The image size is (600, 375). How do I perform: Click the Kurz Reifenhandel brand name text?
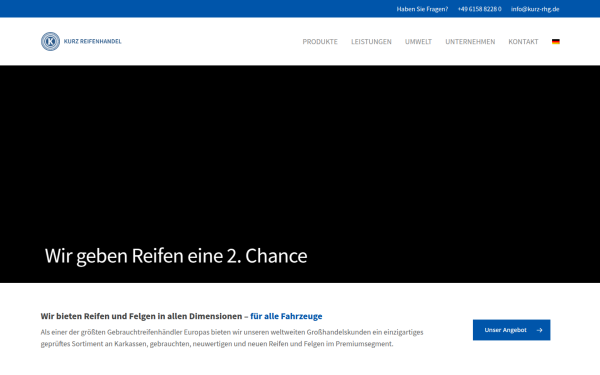pyautogui.click(x=92, y=41)
